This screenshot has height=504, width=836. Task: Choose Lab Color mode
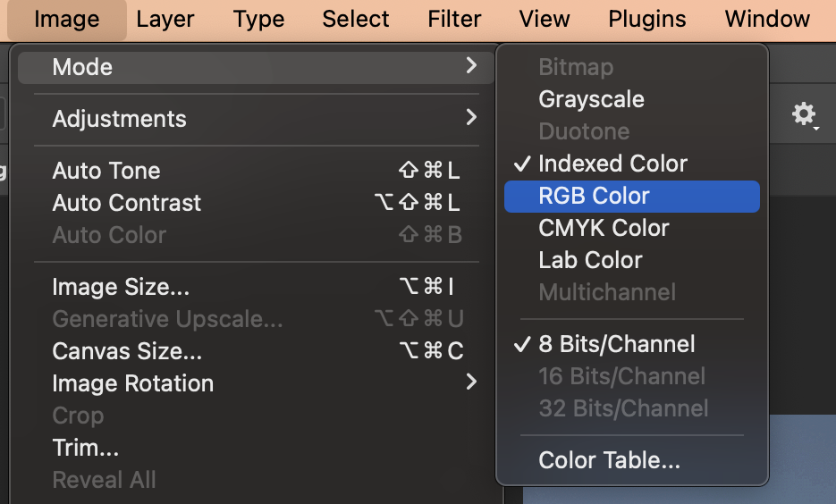tap(590, 260)
